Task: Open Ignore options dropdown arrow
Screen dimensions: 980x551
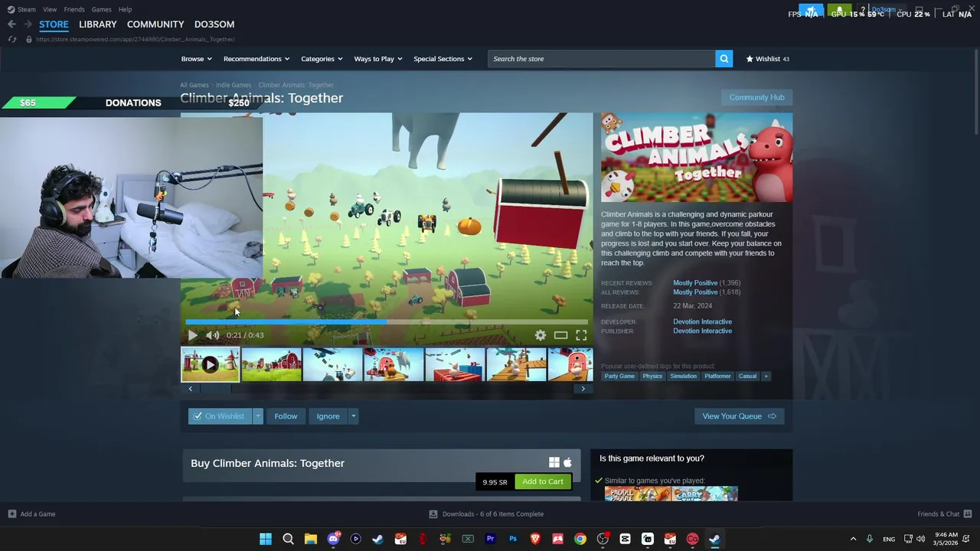Action: coord(353,416)
